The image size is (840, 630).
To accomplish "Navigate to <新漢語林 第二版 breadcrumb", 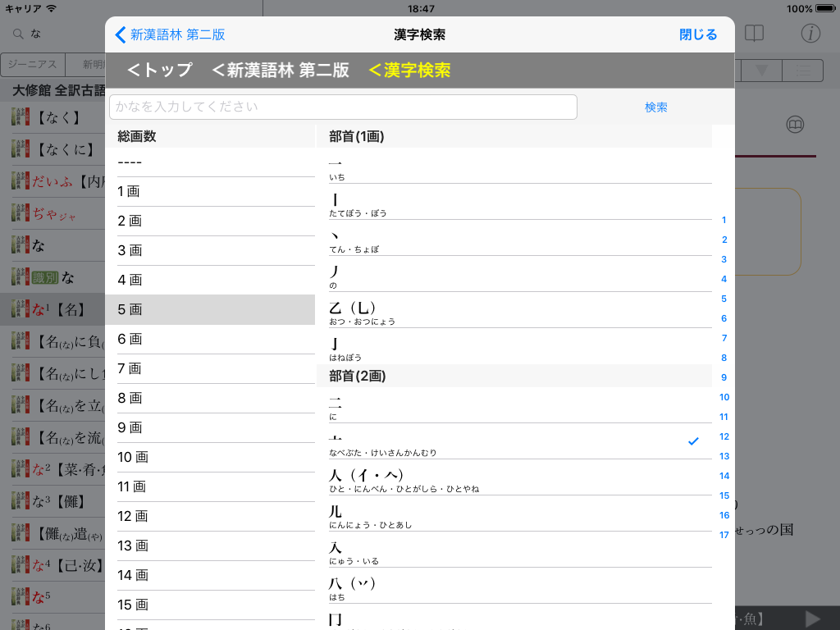I will coord(281,71).
